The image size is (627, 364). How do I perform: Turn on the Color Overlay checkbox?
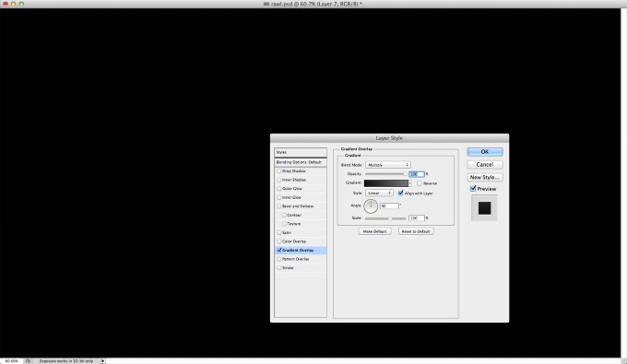tap(279, 241)
